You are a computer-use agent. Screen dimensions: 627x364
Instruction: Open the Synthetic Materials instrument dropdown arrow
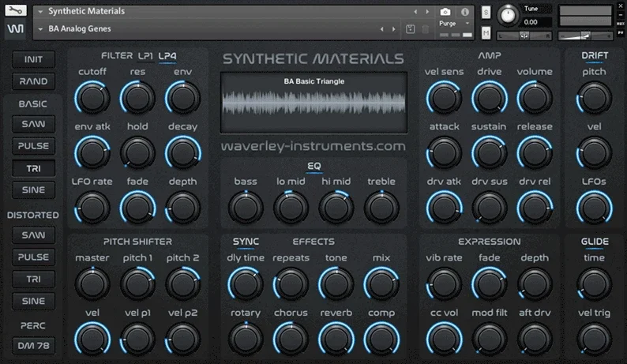[40, 12]
